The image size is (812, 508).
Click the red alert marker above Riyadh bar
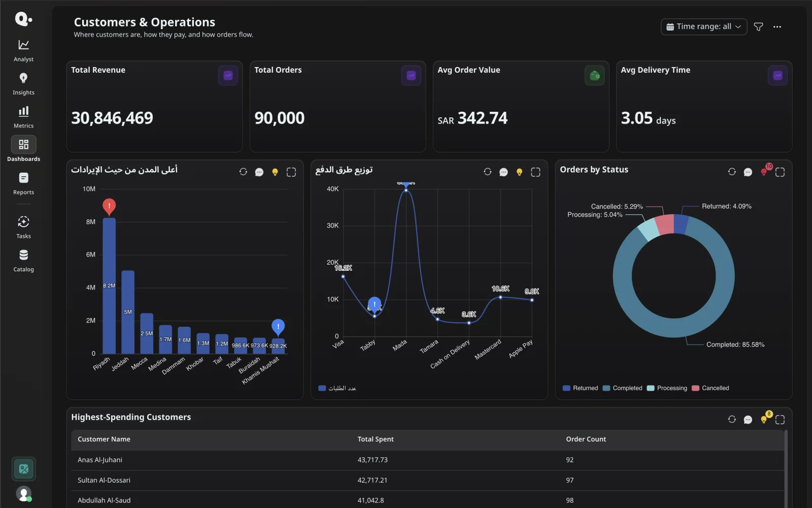(109, 206)
